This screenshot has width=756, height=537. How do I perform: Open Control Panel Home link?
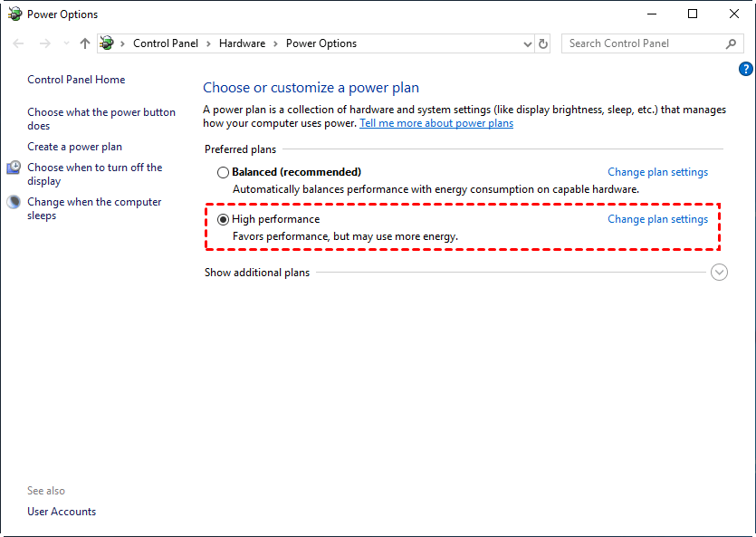coord(76,80)
